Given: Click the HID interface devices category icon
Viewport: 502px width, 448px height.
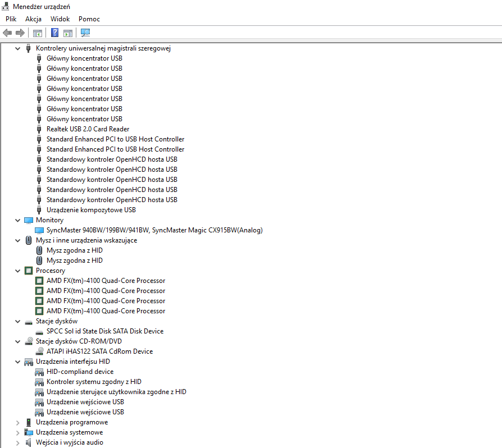Looking at the screenshot, I should pos(29,362).
